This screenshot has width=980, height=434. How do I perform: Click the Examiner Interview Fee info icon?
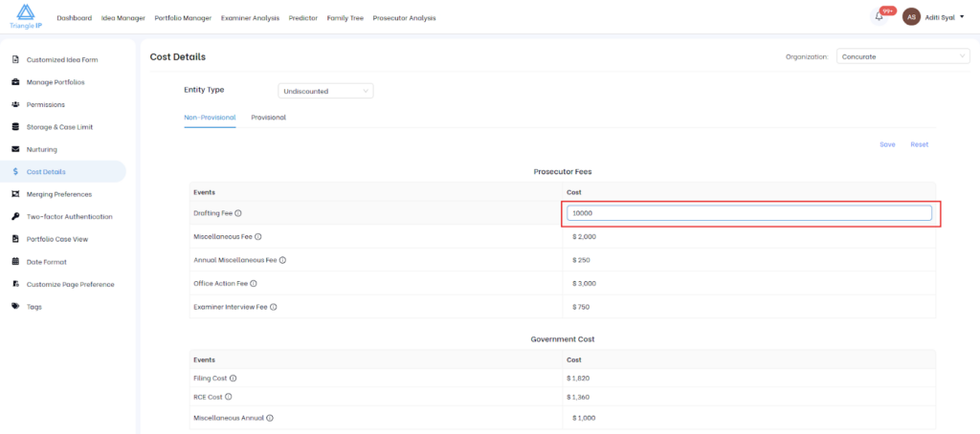click(274, 307)
